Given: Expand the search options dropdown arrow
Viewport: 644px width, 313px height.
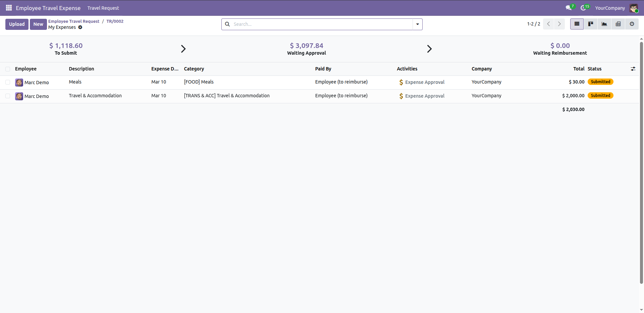Looking at the screenshot, I should (418, 24).
